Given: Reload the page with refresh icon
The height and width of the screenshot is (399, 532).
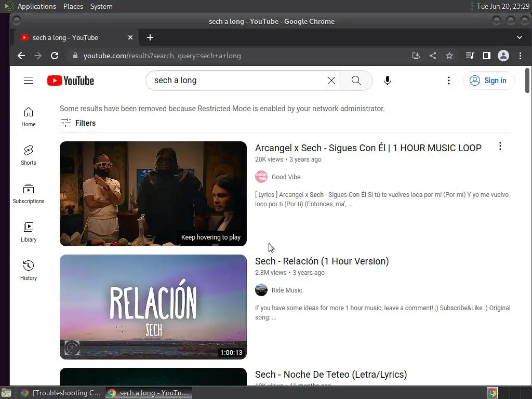Looking at the screenshot, I should point(55,56).
